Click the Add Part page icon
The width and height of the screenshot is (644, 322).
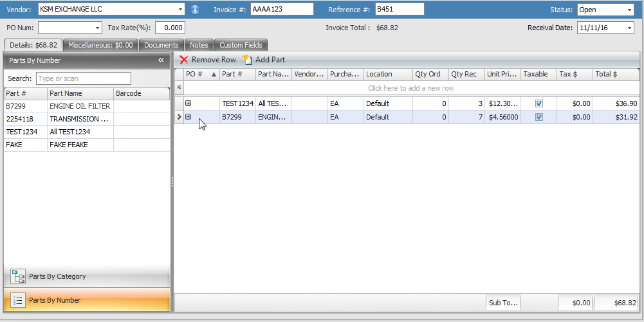248,60
